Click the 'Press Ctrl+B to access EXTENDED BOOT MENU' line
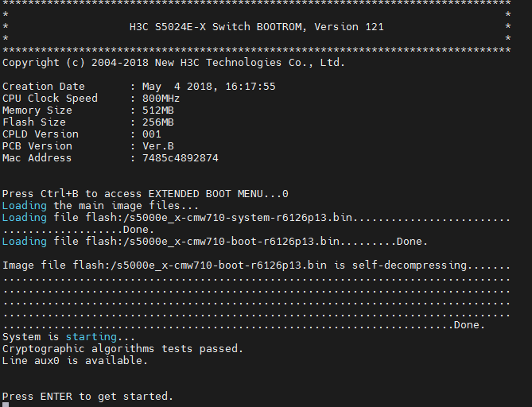532x407 pixels. pyautogui.click(x=145, y=194)
